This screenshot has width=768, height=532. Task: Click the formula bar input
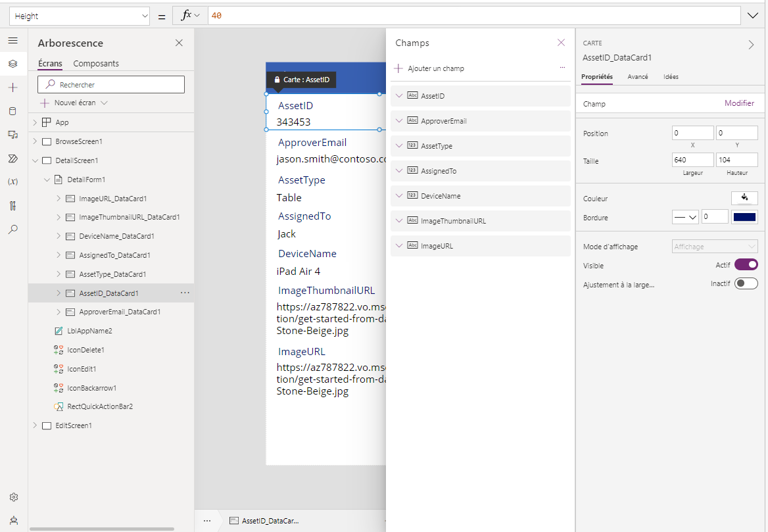(474, 16)
